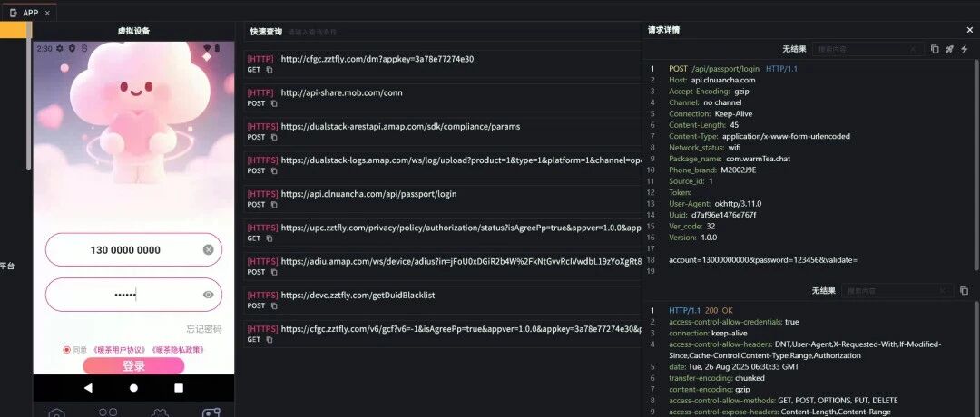Clear the response search field
980x417 pixels.
(x=943, y=290)
